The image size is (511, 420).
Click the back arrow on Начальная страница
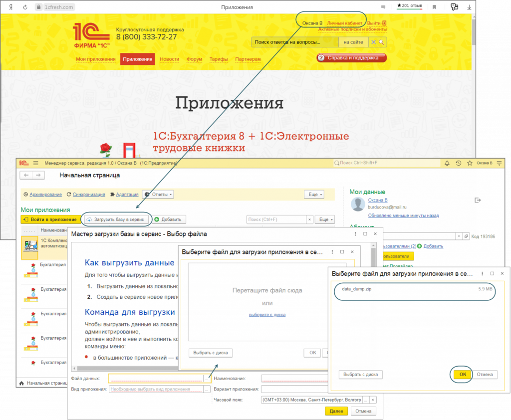[26, 175]
